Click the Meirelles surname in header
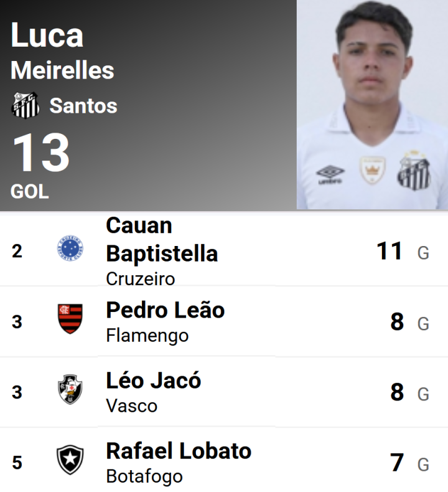The height and width of the screenshot is (492, 448). coord(62,70)
